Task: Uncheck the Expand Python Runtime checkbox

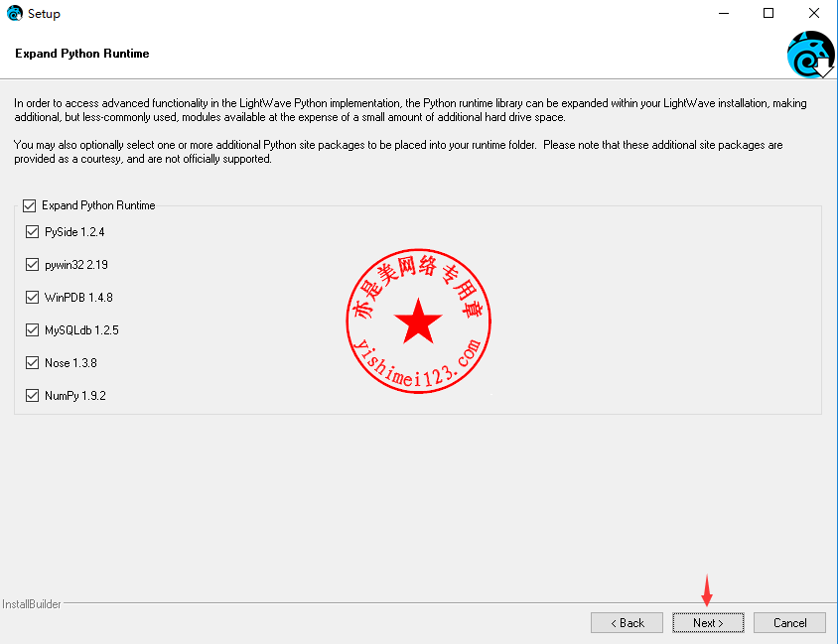Action: [x=30, y=205]
